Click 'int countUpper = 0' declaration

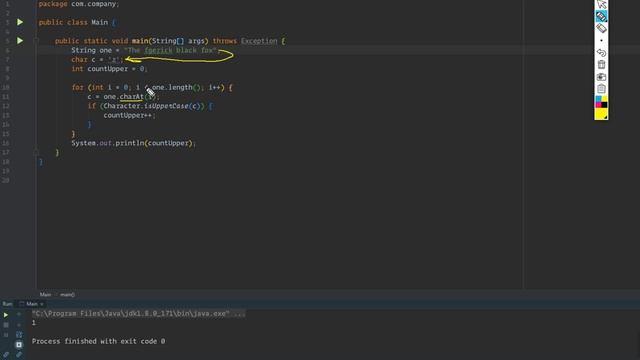click(x=109, y=69)
